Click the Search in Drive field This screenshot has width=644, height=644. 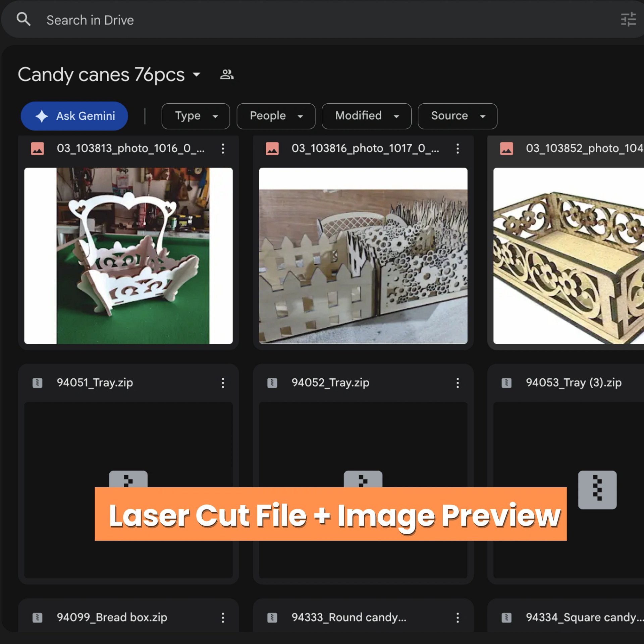tap(322, 19)
